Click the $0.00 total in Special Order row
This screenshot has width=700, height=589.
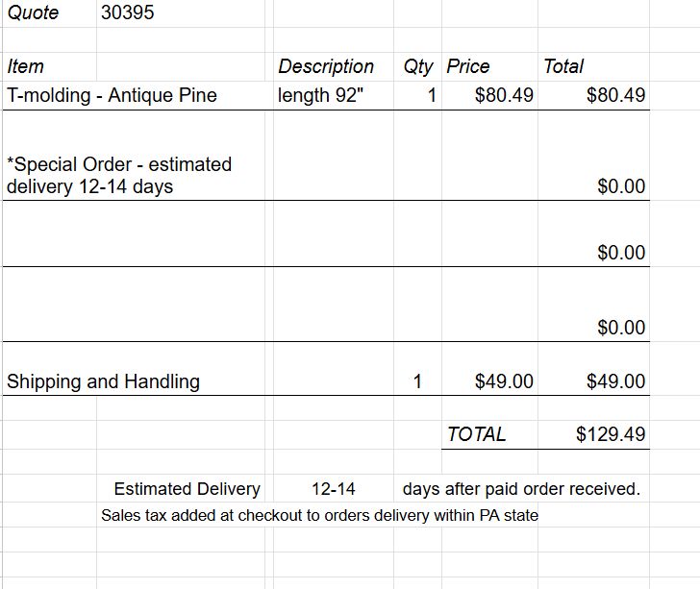coord(620,186)
